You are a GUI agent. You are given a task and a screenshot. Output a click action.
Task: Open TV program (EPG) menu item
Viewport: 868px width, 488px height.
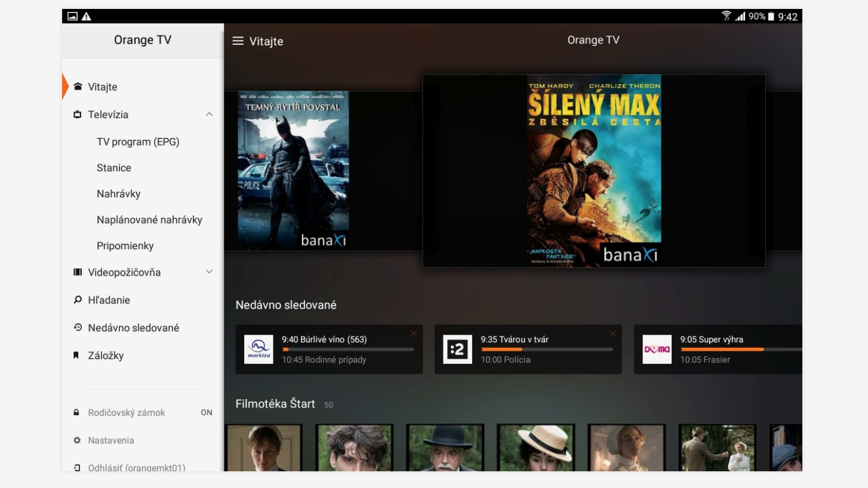(138, 142)
